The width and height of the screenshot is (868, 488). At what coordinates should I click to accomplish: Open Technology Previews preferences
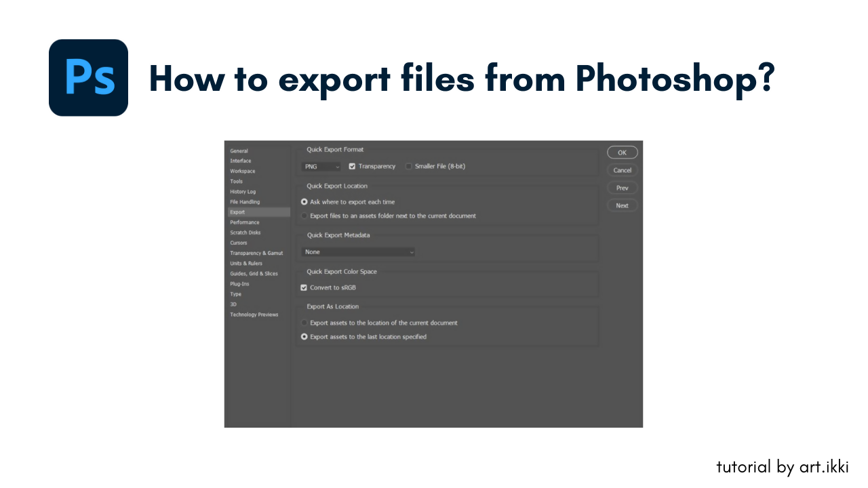click(x=254, y=314)
